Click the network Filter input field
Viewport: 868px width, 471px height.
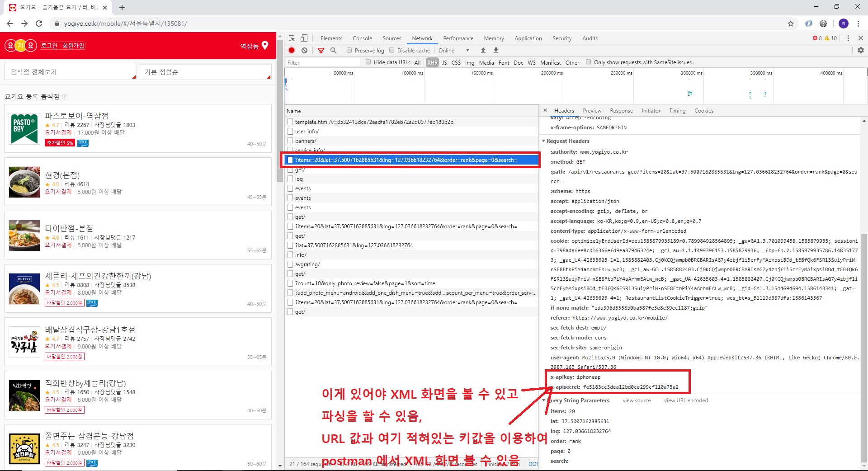[x=323, y=62]
